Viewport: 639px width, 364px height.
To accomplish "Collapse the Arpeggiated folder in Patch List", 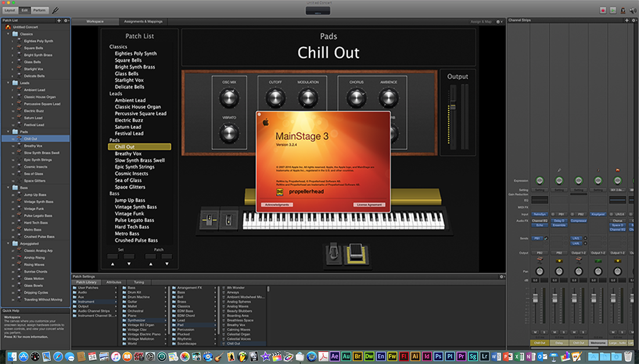I will coord(8,243).
